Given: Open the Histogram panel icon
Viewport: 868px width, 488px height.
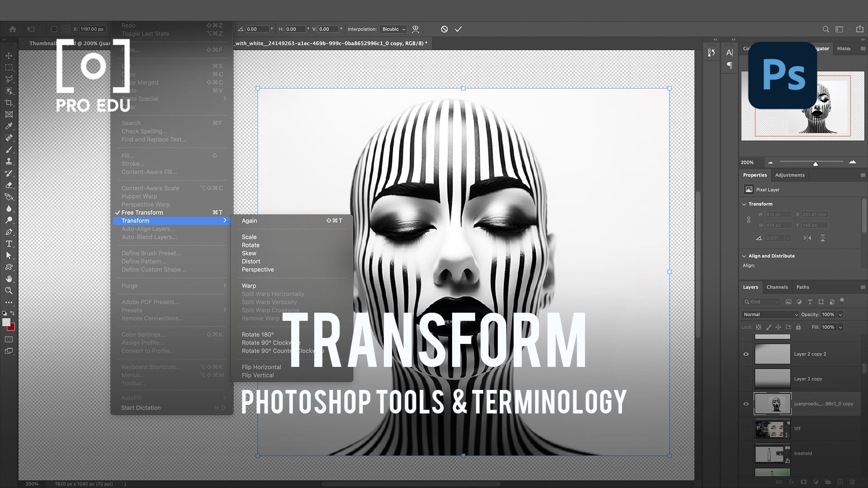Looking at the screenshot, I should click(x=844, y=48).
